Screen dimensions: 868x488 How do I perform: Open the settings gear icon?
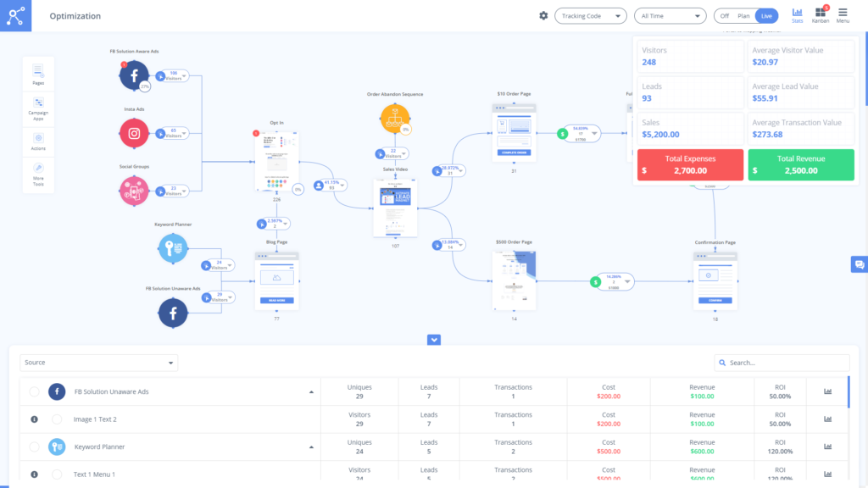[x=543, y=15]
